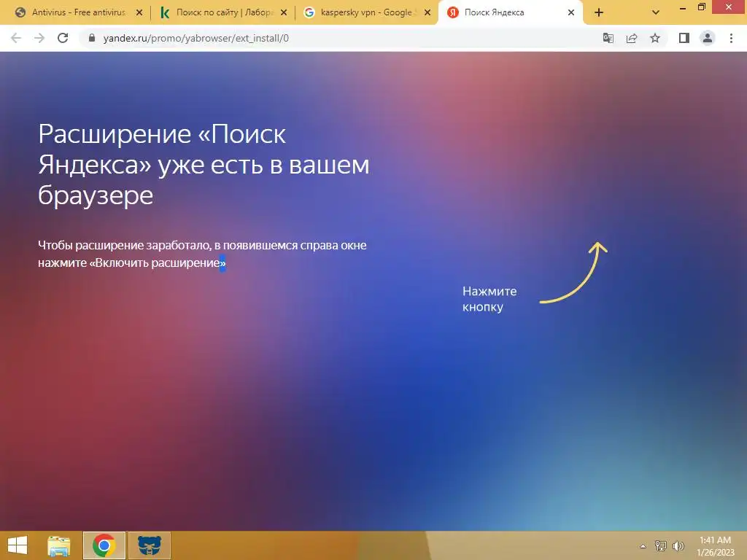Open the volume speaker tray icon
747x560 pixels.
pos(678,545)
